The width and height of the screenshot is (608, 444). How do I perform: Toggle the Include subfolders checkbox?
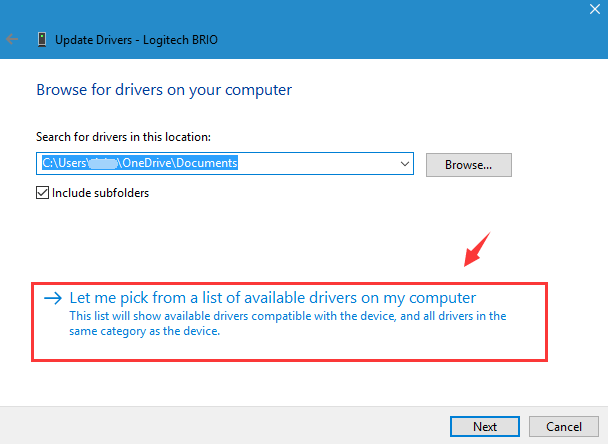[42, 193]
